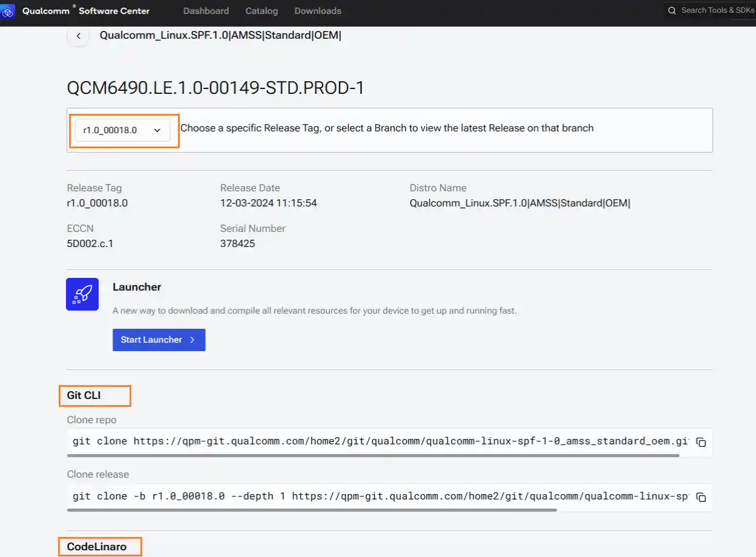Screen dimensions: 756x557
Task: Click the Clone repo horizontal scrollbar
Action: click(x=373, y=455)
